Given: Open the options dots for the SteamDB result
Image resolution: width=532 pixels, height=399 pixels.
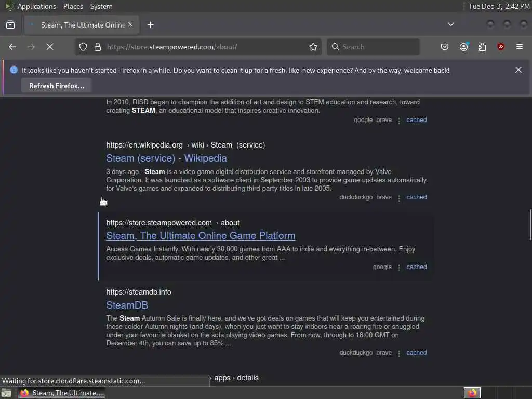Looking at the screenshot, I should (399, 353).
